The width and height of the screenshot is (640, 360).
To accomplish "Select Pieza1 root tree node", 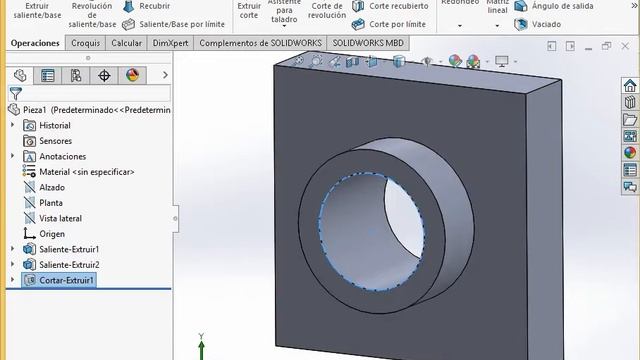I will click(x=89, y=110).
